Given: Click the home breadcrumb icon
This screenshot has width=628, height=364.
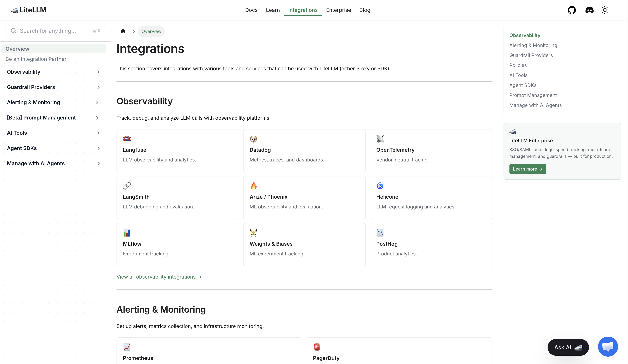Looking at the screenshot, I should pyautogui.click(x=123, y=31).
